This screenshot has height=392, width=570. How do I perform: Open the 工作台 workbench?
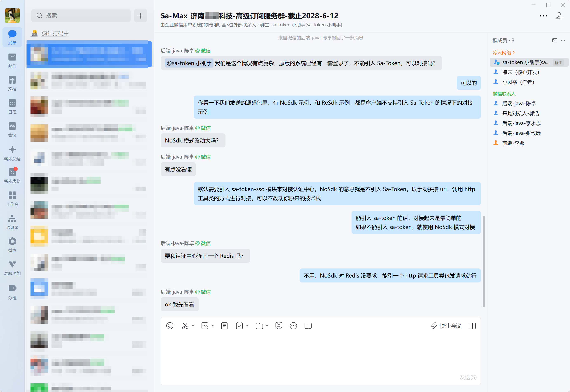(x=12, y=199)
